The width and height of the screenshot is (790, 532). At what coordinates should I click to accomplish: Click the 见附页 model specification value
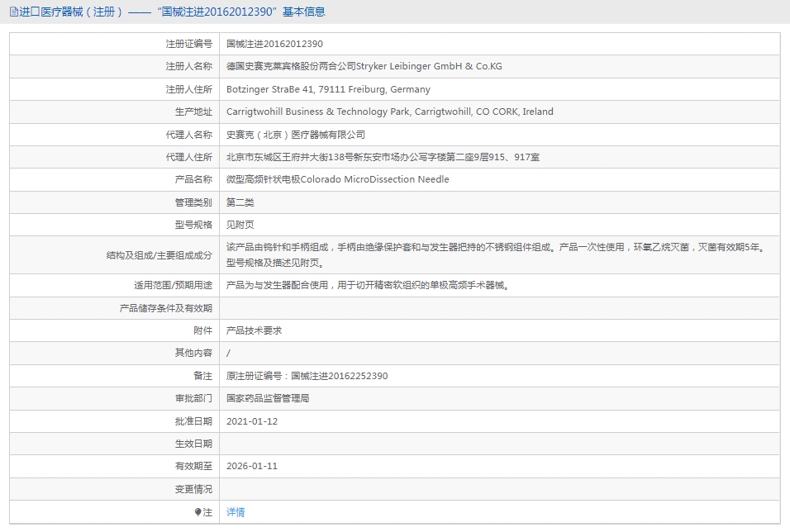tap(240, 225)
